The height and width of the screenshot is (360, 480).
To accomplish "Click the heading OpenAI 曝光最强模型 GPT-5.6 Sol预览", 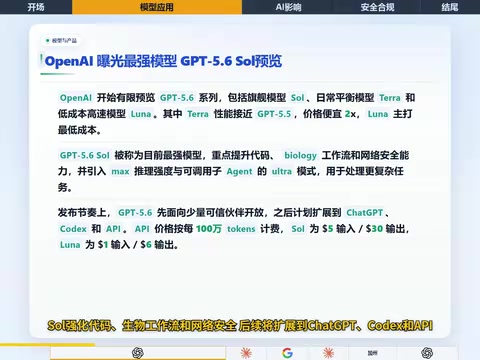I will [x=163, y=61].
